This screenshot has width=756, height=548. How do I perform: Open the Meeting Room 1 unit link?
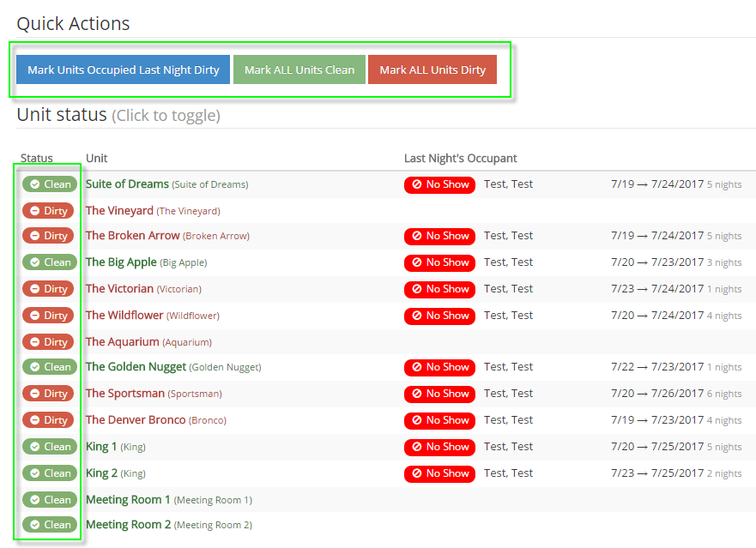[128, 499]
